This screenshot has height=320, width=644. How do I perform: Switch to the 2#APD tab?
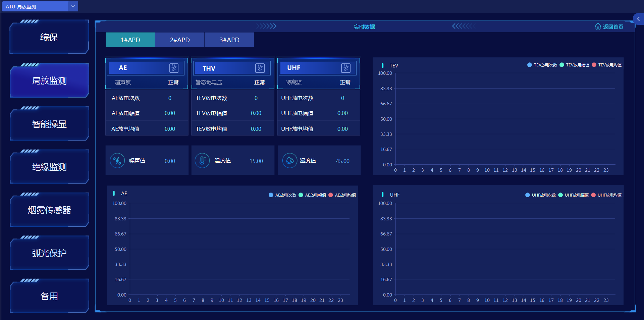tap(180, 40)
